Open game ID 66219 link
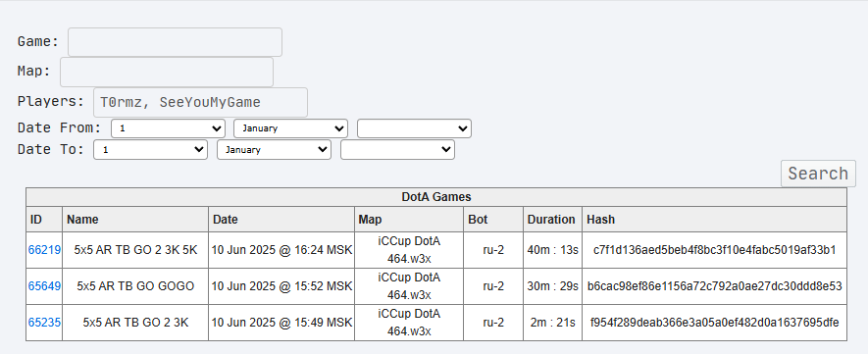This screenshot has height=354, width=868. click(x=44, y=250)
